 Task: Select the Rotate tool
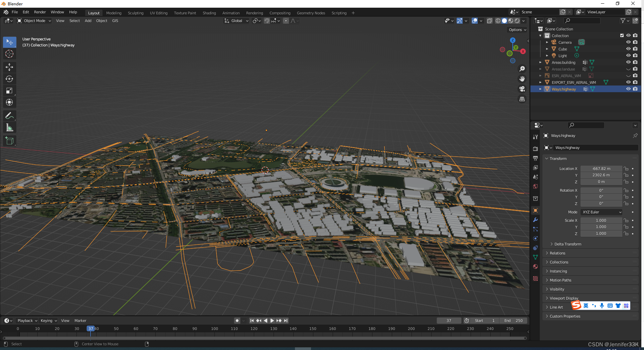coord(9,79)
